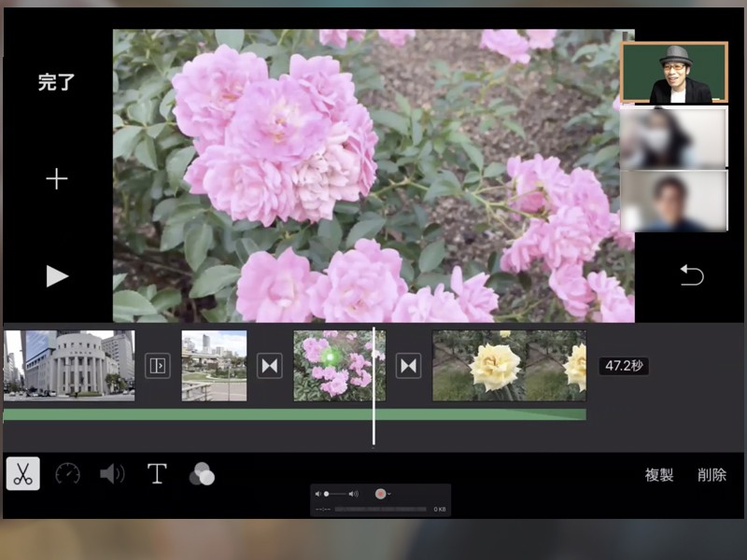
Task: Select the scissors Actions tool
Action: [23, 474]
